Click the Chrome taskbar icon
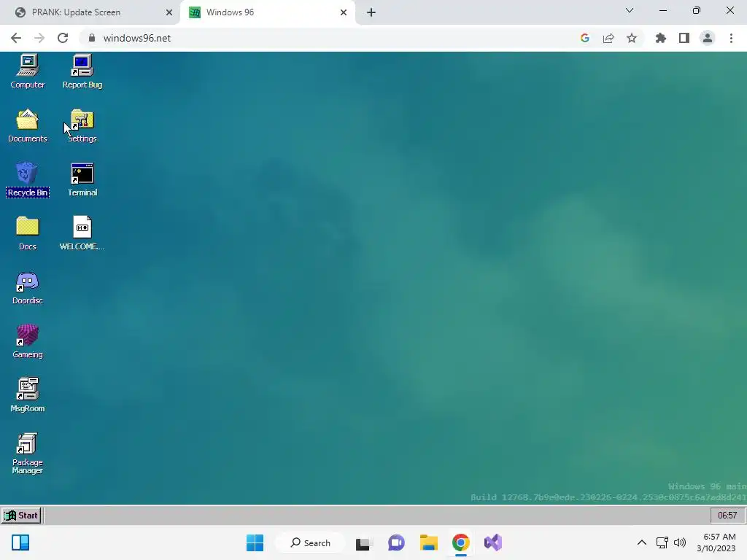This screenshot has height=560, width=747. [461, 542]
